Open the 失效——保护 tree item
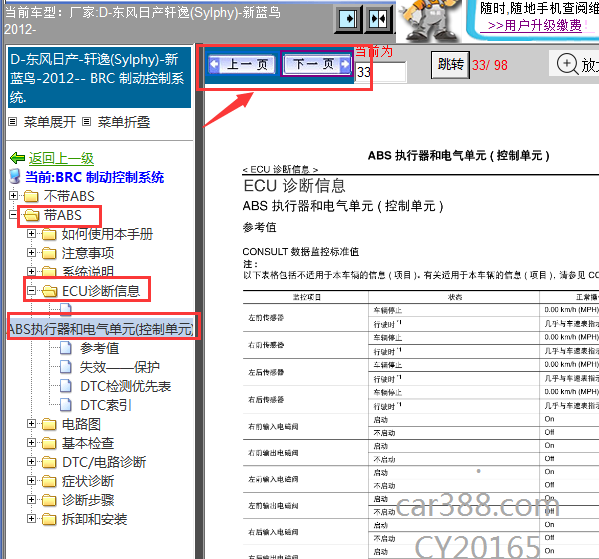Image resolution: width=599 pixels, height=559 pixels. pos(120,367)
